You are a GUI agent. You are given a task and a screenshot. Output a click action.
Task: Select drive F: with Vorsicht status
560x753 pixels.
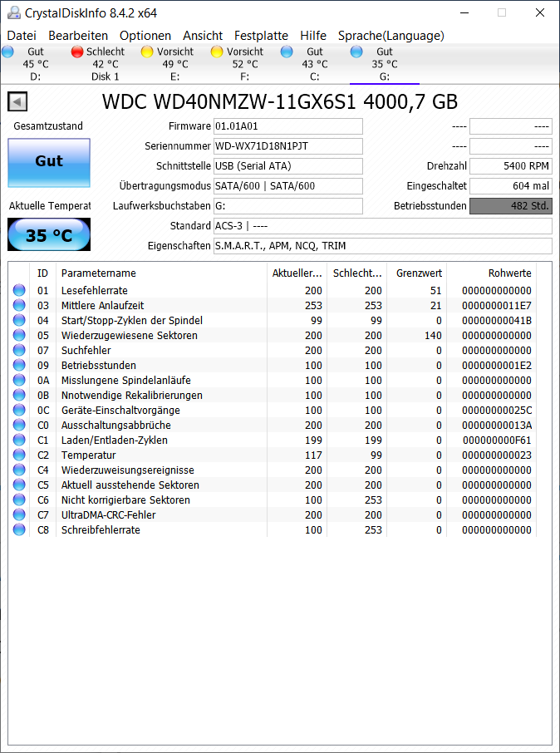(245, 64)
